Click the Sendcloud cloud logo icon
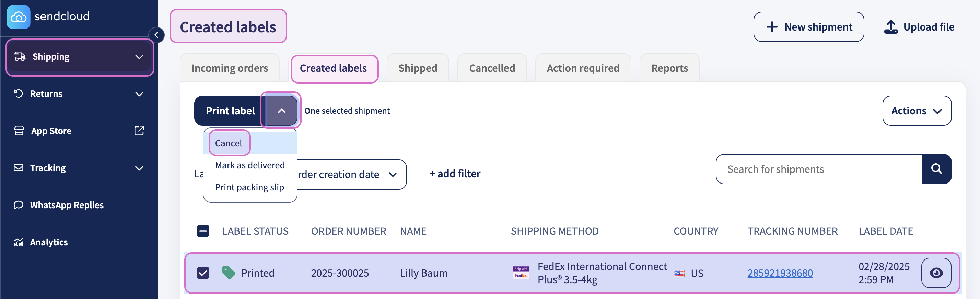The image size is (980, 299). (18, 17)
